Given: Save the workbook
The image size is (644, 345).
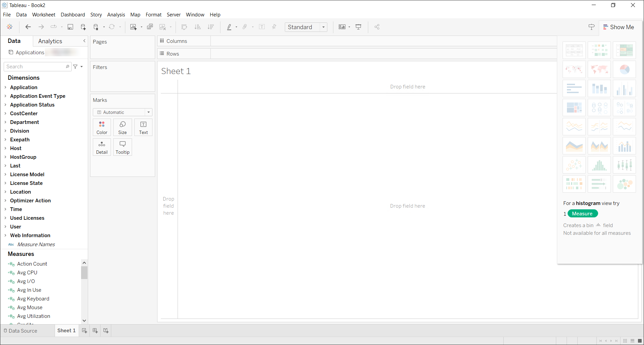Looking at the screenshot, I should pos(70,27).
